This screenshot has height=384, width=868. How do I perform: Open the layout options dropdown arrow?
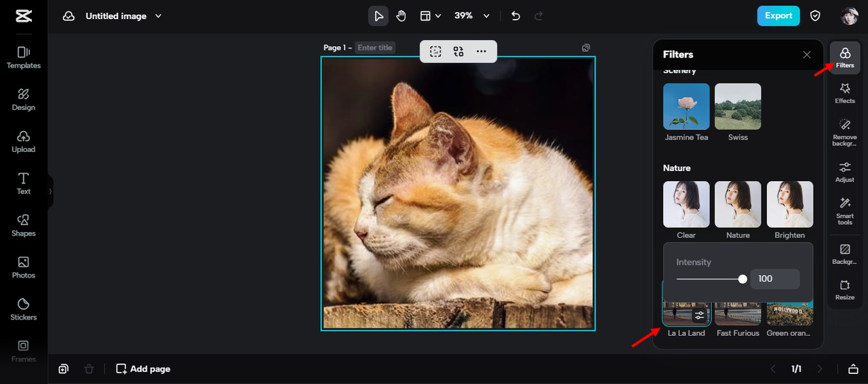click(x=438, y=16)
